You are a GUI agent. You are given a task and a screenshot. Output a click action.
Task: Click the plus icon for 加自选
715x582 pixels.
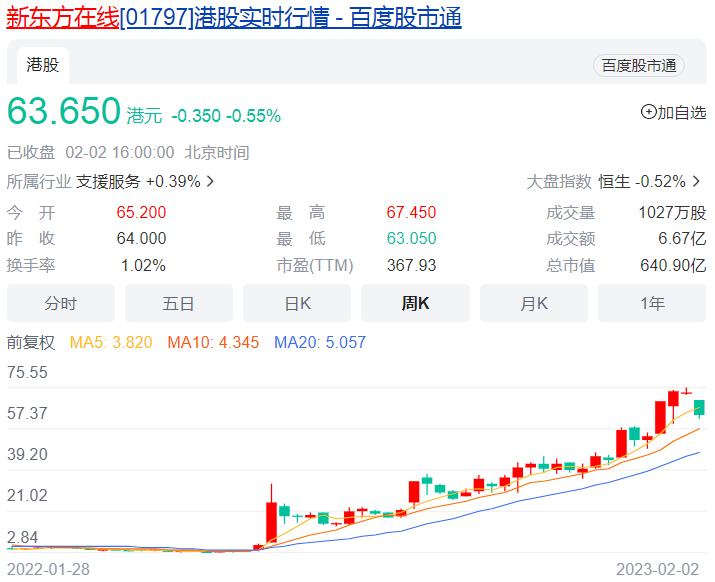pyautogui.click(x=648, y=112)
